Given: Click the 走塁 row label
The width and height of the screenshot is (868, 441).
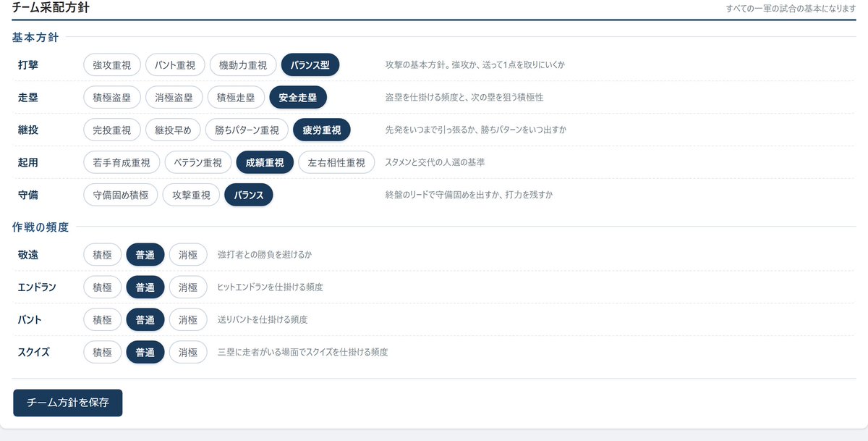Looking at the screenshot, I should pyautogui.click(x=28, y=97).
